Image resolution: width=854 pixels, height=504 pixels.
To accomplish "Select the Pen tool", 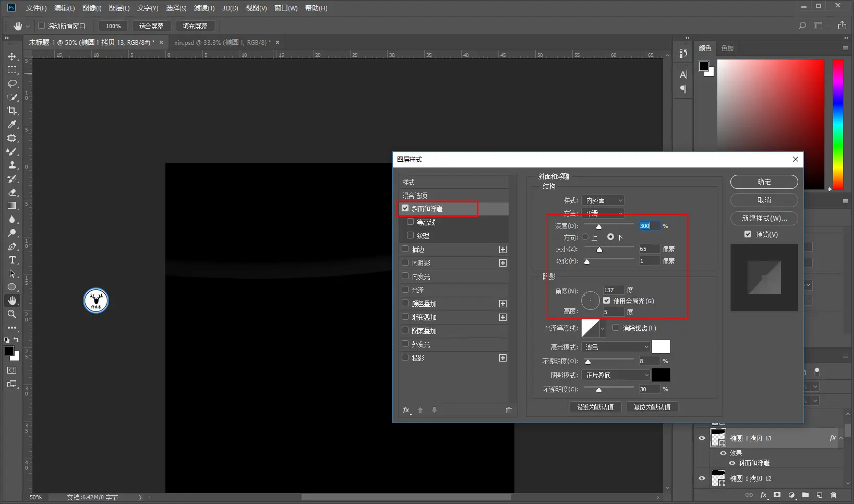I will [x=12, y=246].
